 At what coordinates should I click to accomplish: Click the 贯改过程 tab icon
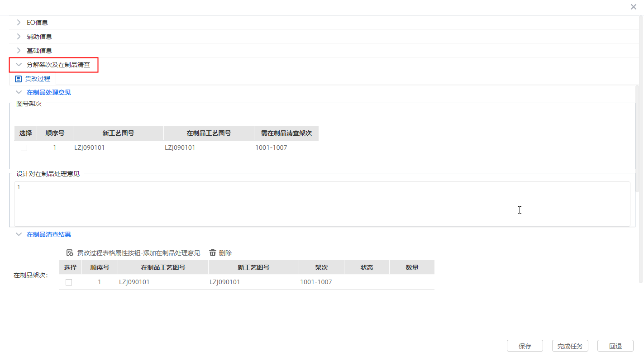[18, 79]
